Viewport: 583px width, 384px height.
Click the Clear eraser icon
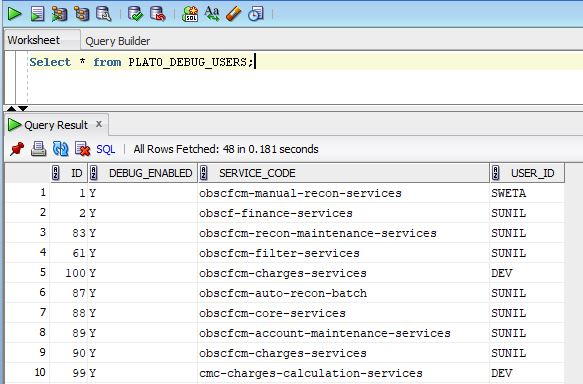pos(233,14)
